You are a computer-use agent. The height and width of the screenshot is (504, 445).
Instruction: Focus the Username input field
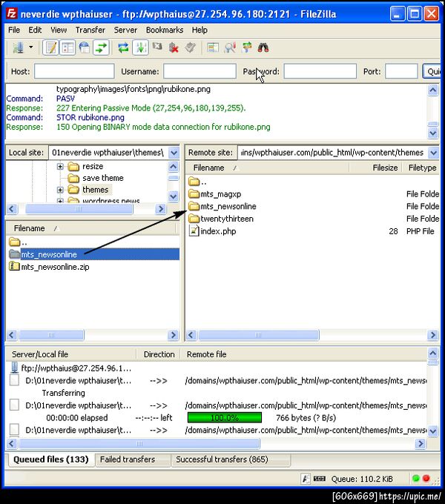pos(200,71)
